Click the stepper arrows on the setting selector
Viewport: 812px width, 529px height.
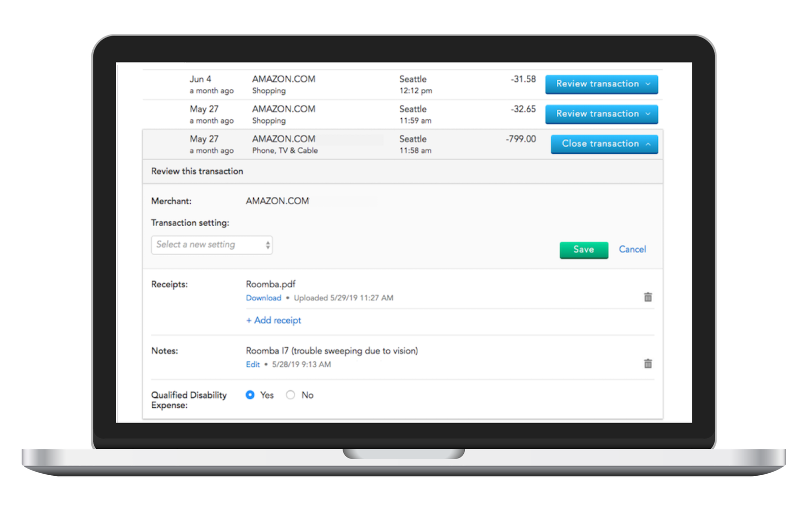(x=267, y=244)
